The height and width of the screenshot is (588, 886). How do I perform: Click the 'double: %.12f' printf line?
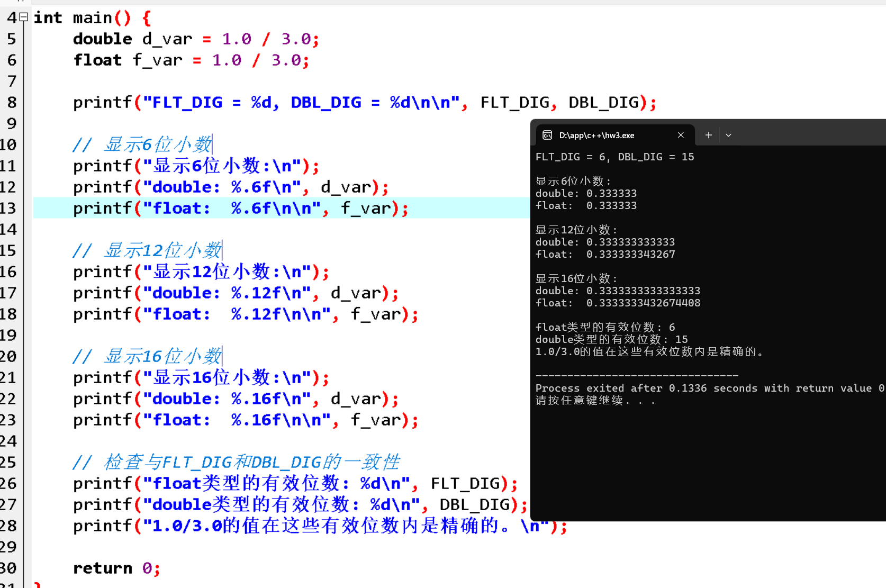point(236,293)
